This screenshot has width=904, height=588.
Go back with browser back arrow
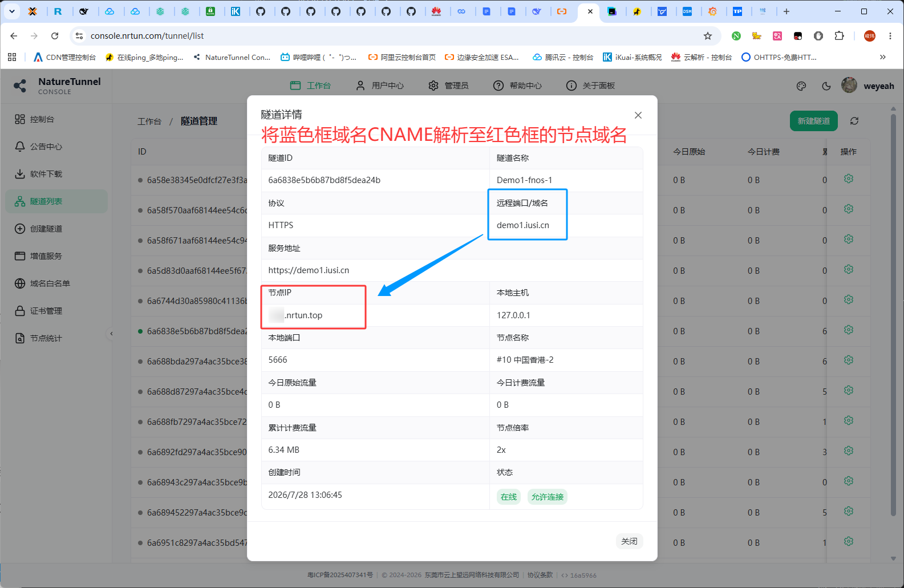coord(14,36)
